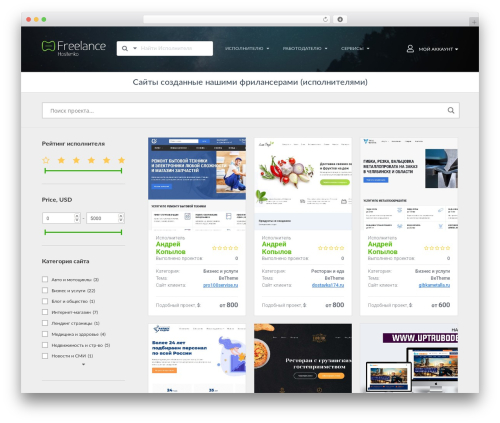Expand the МОЙ АККАУНТ dropdown
Screen dimensions: 500x423
(x=438, y=49)
